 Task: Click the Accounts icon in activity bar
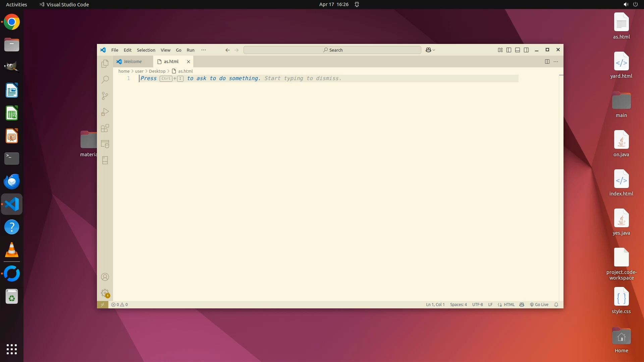pyautogui.click(x=105, y=277)
